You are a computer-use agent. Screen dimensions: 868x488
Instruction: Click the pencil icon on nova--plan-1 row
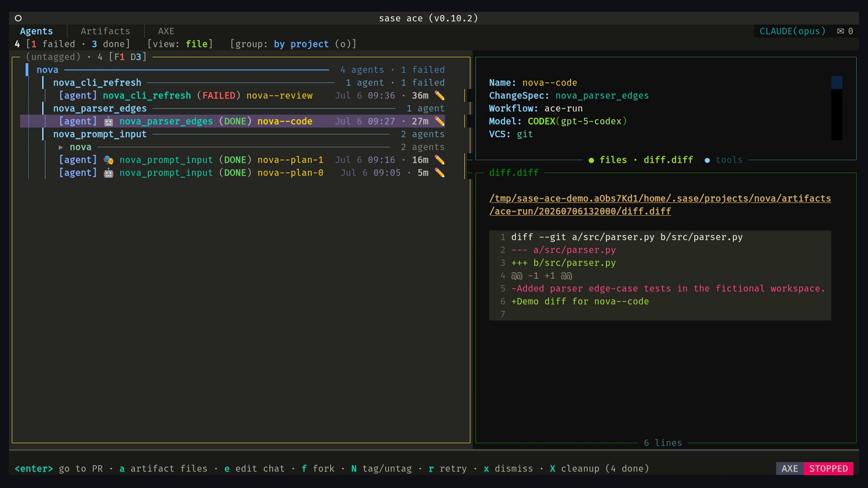[x=439, y=160]
